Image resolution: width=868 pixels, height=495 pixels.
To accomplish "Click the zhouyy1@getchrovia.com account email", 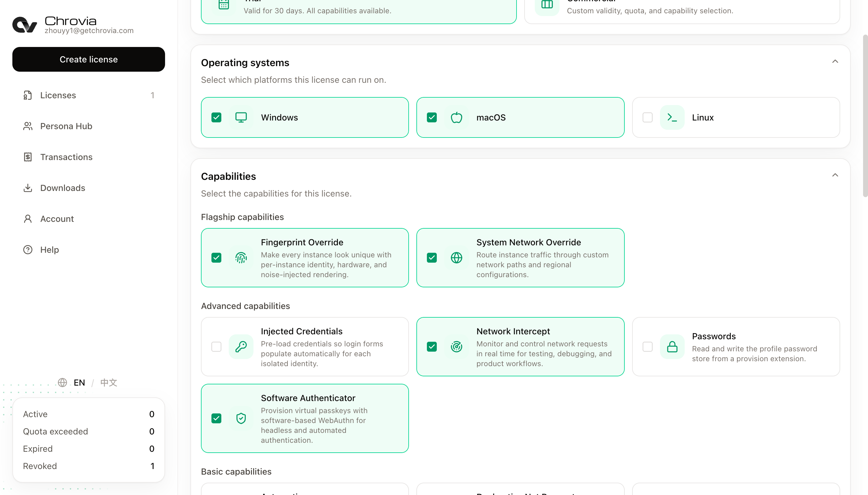I will click(89, 31).
